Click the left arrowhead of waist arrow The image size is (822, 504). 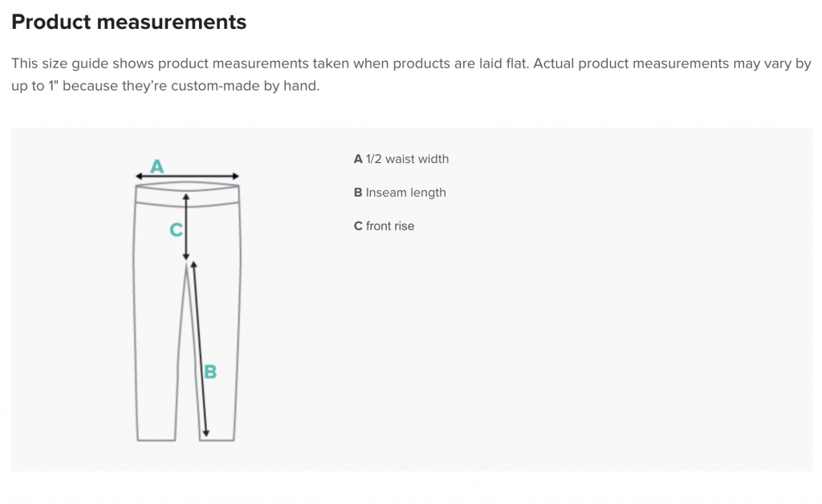139,176
